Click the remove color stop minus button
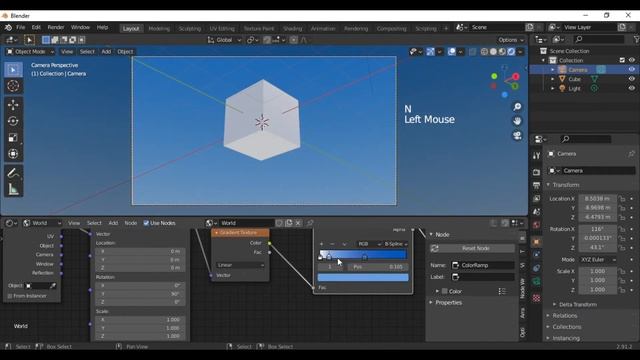Screen dimensions: 640x360 332,244
